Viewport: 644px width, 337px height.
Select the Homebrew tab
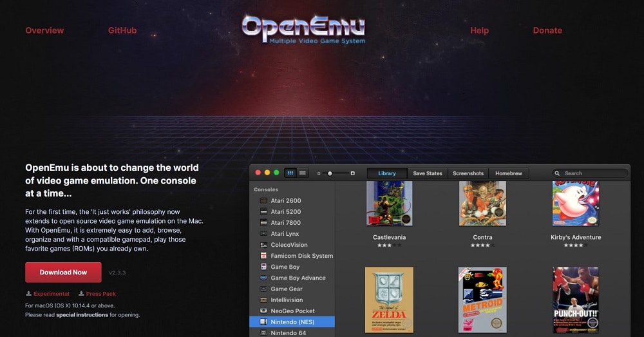point(509,173)
